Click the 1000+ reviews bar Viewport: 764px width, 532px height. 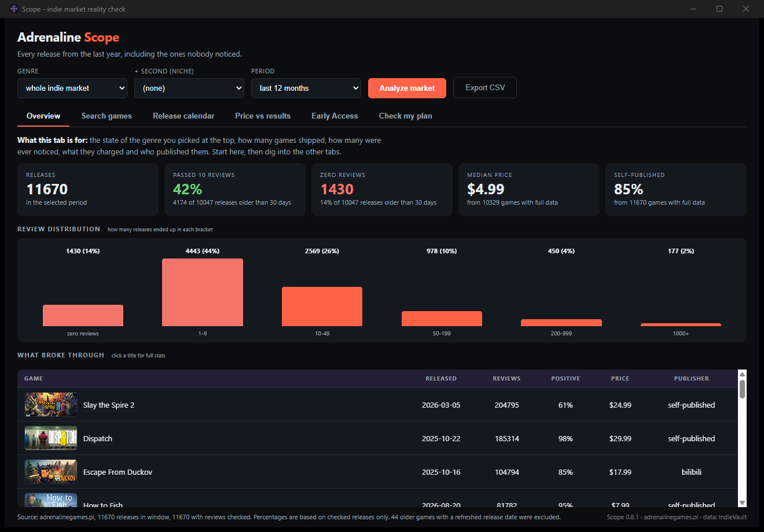[681, 324]
